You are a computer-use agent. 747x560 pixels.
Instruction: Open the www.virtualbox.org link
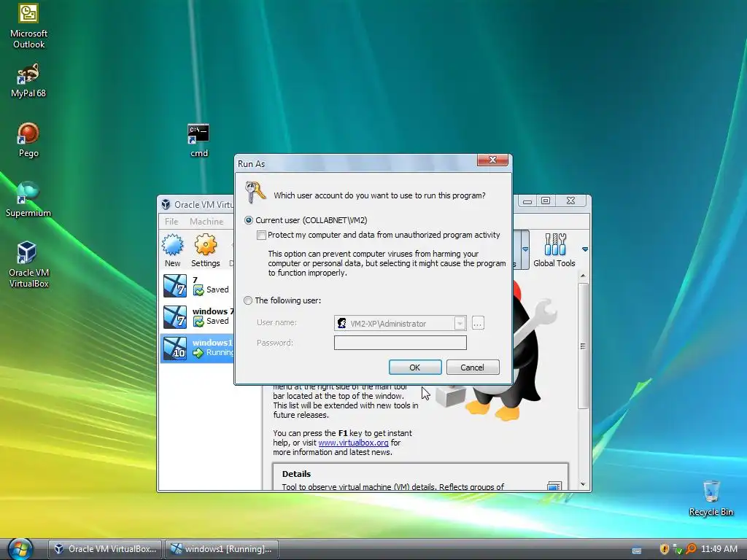[x=353, y=443]
